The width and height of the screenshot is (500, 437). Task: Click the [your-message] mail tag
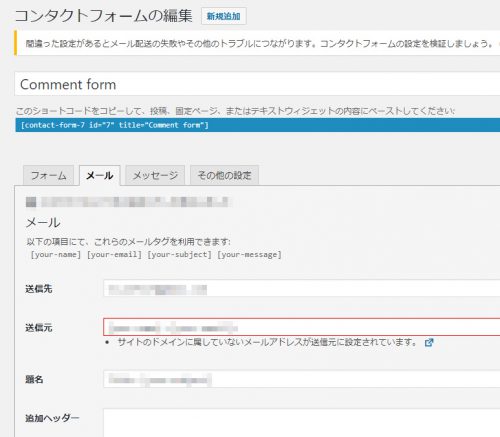250,255
